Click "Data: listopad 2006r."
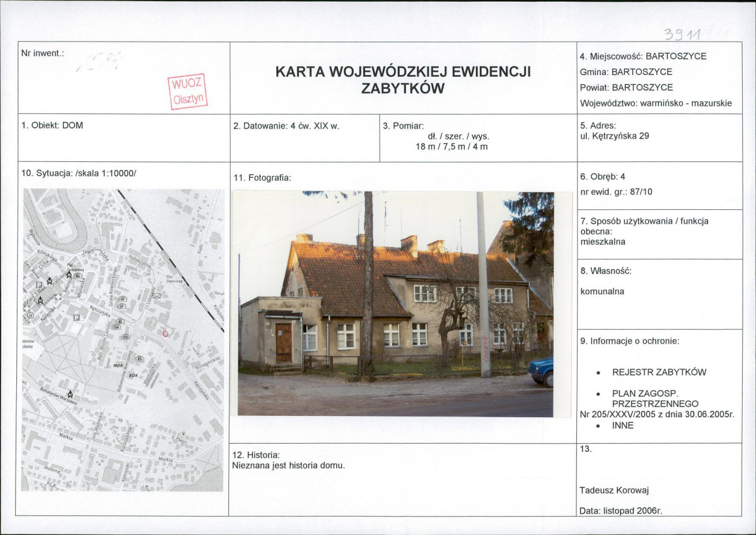Viewport: 756px width, 535px height. (x=621, y=511)
